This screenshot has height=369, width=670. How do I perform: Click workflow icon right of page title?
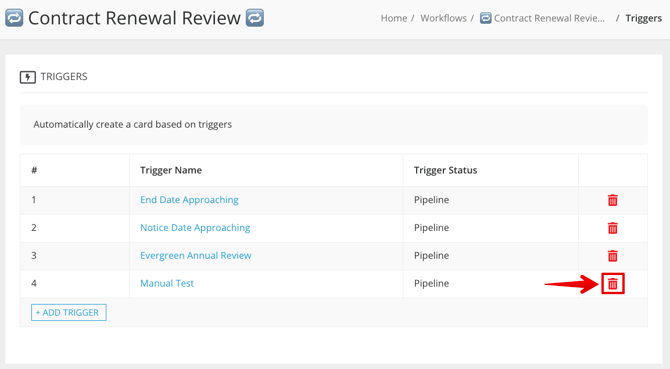(255, 18)
